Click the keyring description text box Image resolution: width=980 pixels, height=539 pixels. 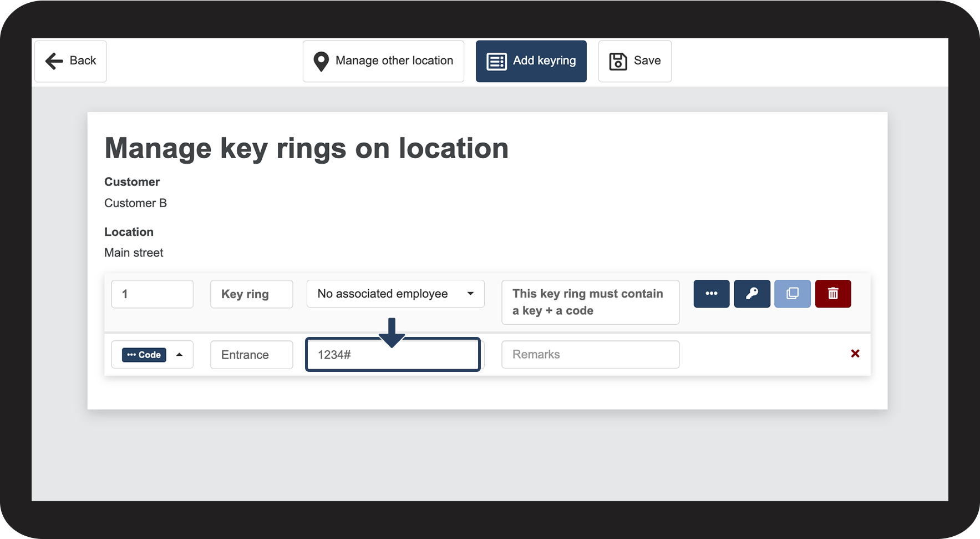[x=590, y=302]
